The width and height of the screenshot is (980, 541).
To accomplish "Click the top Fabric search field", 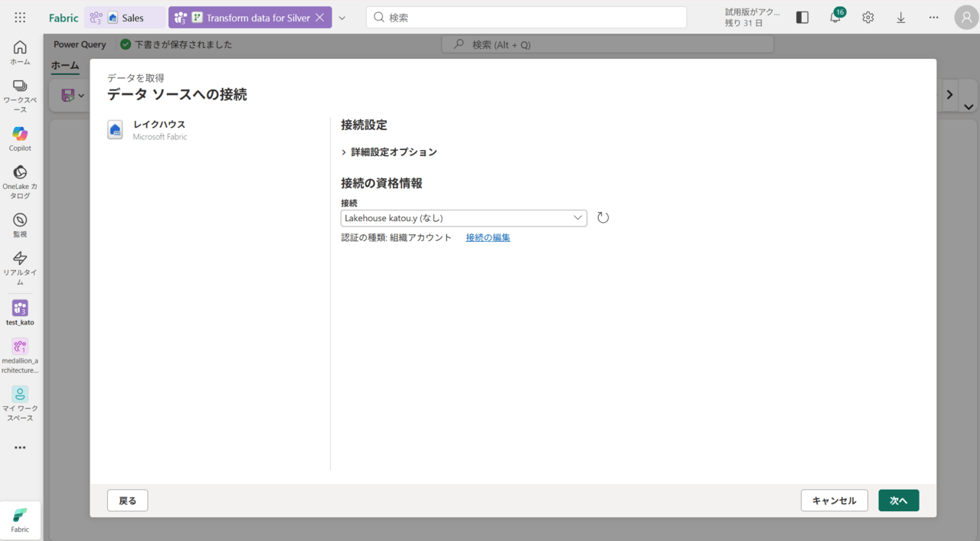I will coord(526,18).
